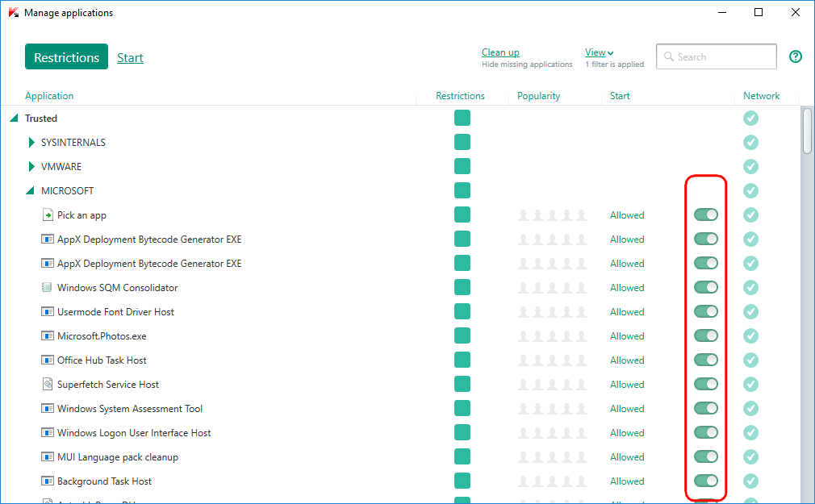Click Windows SQM Consolidator restrictions square
Screen dimensions: 815x504
coord(462,287)
